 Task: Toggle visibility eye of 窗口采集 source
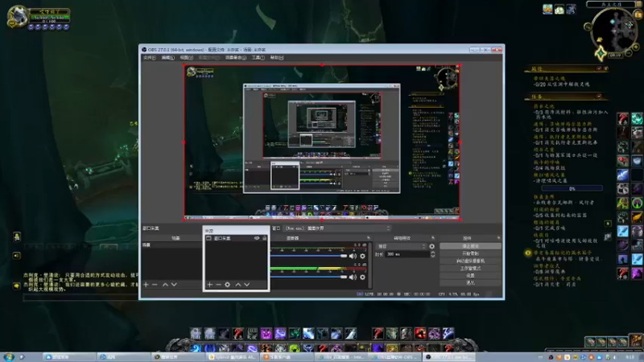(x=257, y=238)
